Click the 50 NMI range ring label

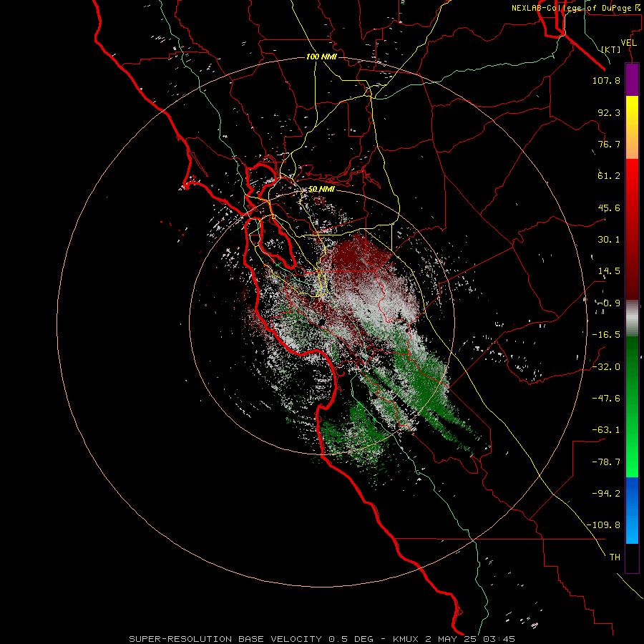pos(321,189)
